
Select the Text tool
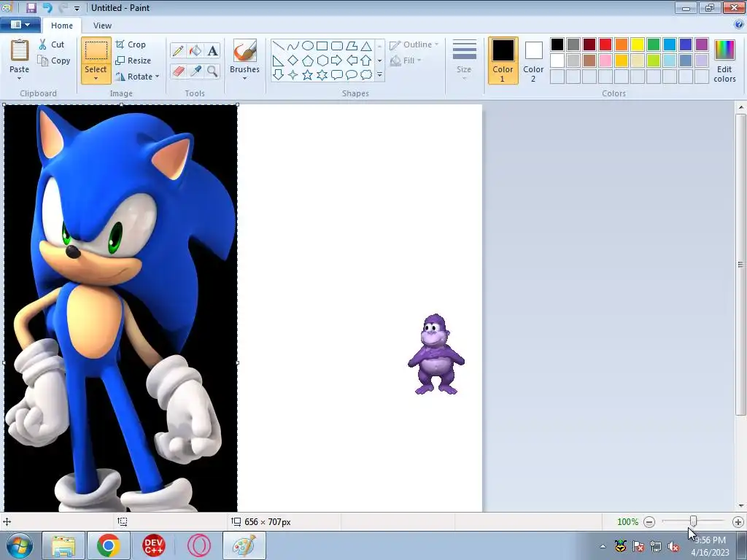pyautogui.click(x=212, y=50)
